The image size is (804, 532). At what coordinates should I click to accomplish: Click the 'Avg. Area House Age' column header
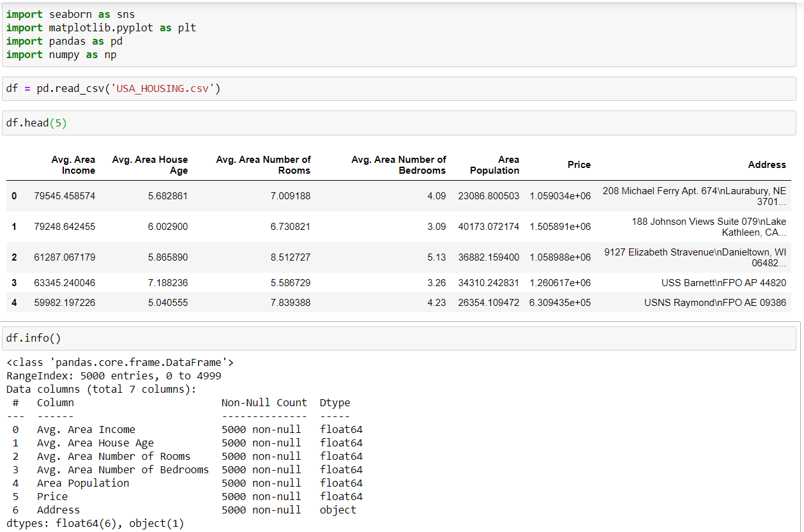(x=150, y=165)
